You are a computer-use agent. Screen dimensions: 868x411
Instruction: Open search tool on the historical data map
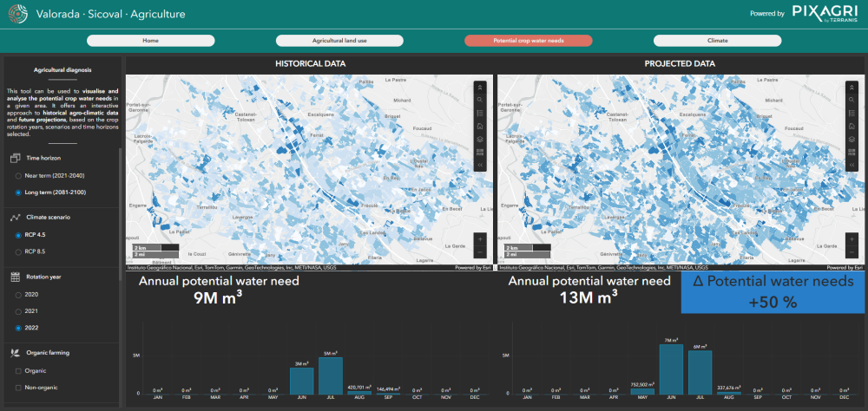(x=479, y=100)
